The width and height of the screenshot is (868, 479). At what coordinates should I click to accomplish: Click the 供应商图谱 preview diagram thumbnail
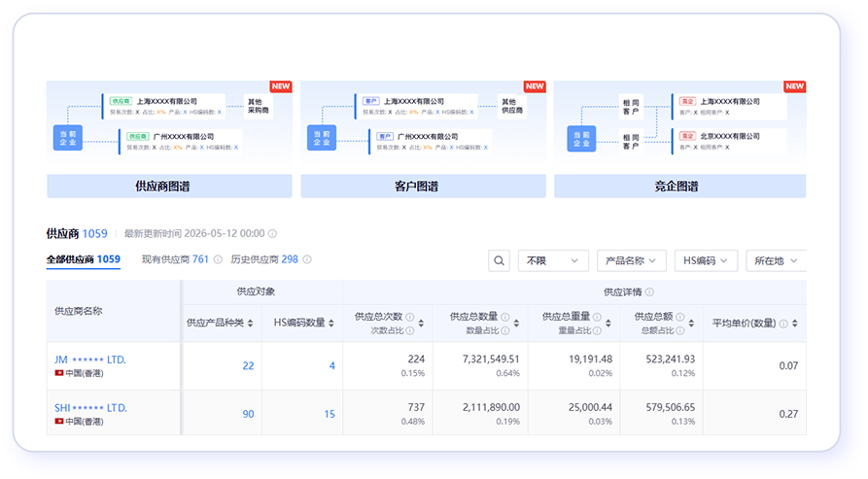[x=169, y=122]
